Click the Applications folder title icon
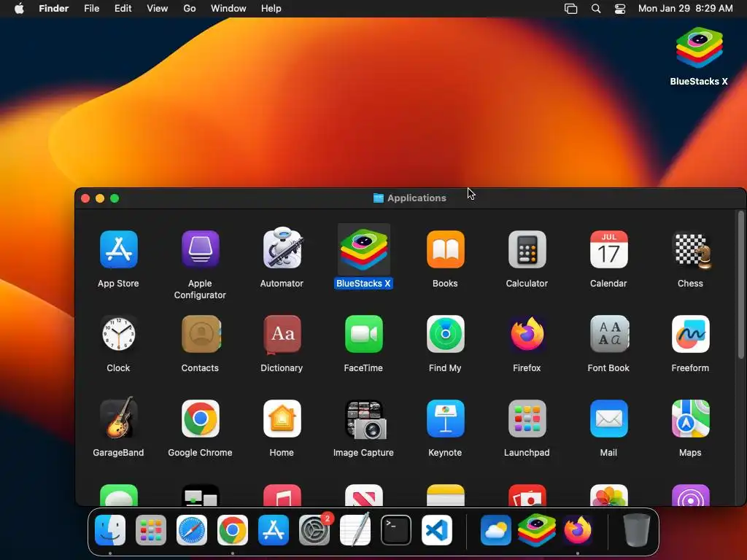747x560 pixels. [x=379, y=198]
